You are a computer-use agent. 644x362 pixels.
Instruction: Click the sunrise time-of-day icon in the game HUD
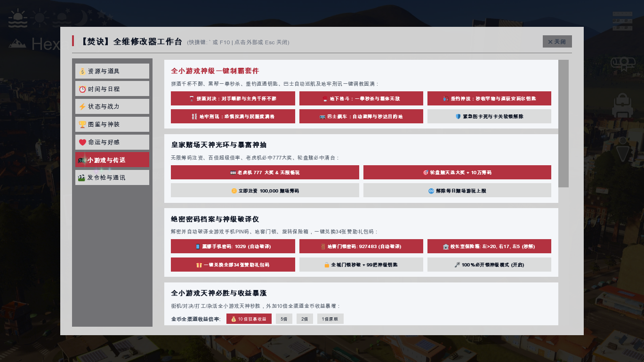[18, 18]
